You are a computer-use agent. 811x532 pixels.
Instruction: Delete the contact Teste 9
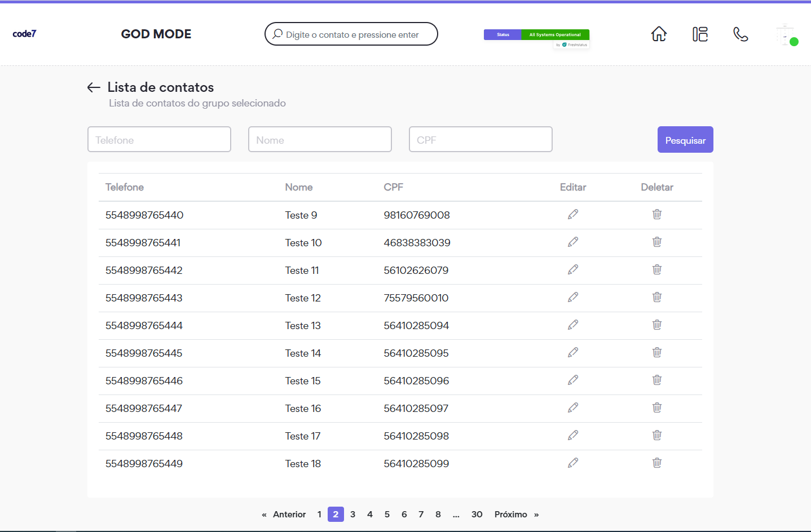point(657,214)
